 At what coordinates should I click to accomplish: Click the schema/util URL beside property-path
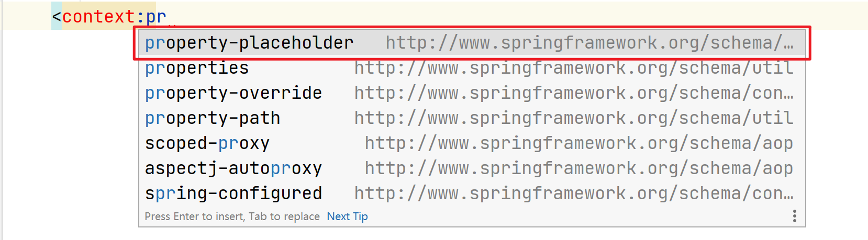[x=574, y=118]
